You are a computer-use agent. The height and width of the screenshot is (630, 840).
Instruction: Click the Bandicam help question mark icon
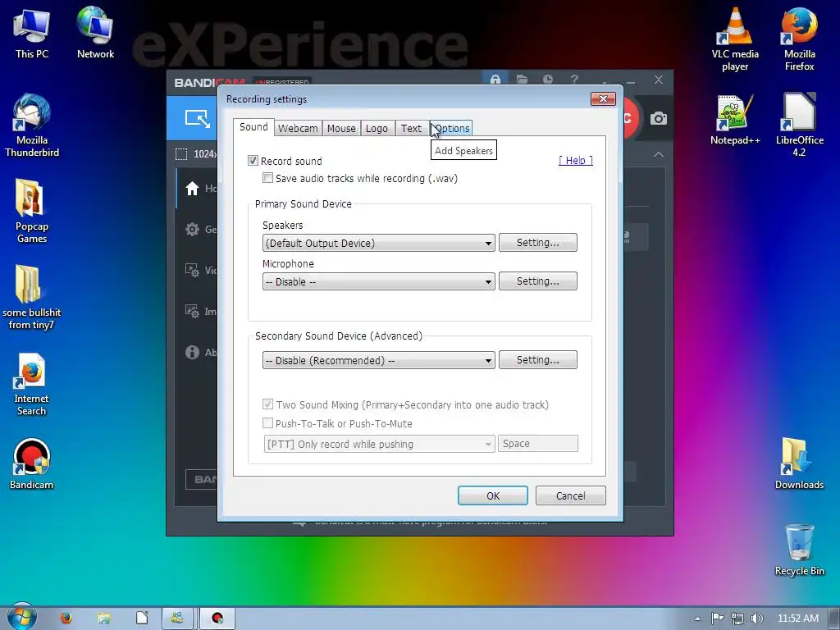click(574, 80)
